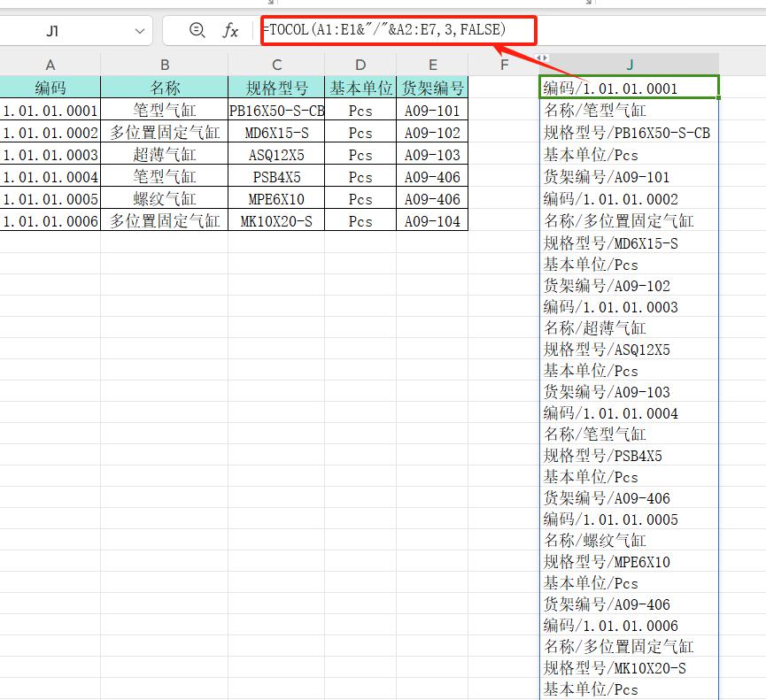This screenshot has height=700, width=766.
Task: Open the fx insert function dialog
Action: pos(230,30)
